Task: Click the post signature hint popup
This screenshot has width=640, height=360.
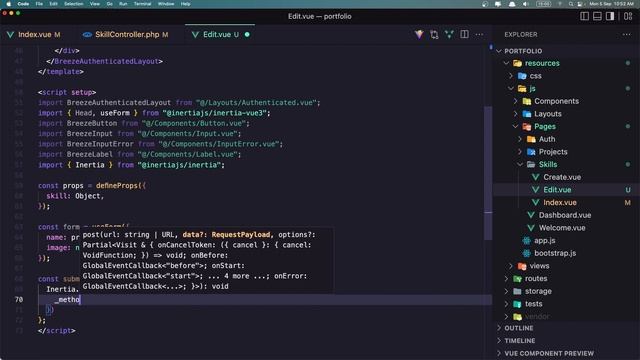Action: (x=207, y=260)
